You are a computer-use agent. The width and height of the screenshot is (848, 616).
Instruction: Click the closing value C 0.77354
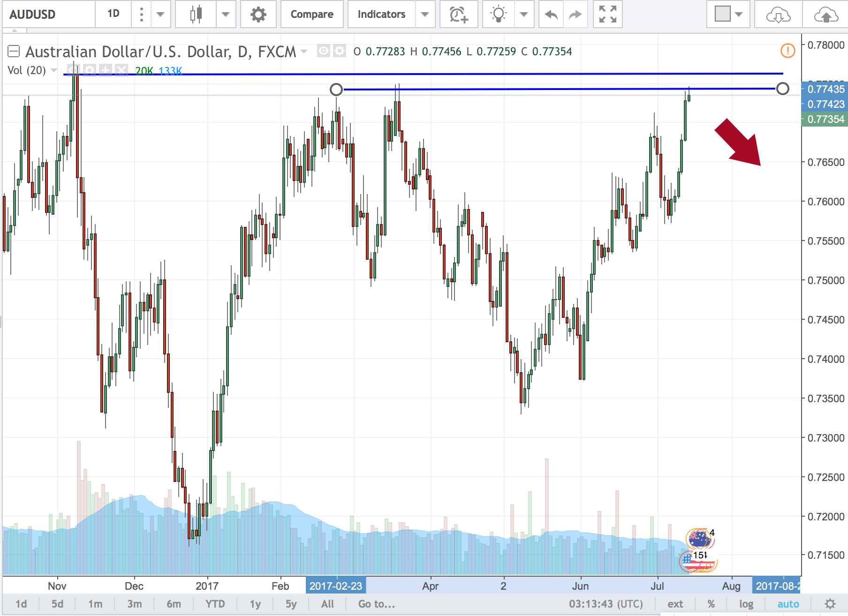546,51
